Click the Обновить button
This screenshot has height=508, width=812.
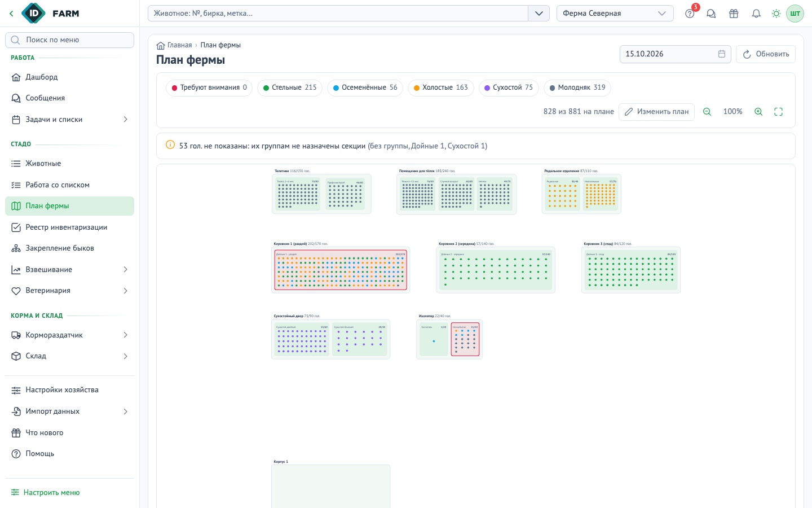coord(766,54)
